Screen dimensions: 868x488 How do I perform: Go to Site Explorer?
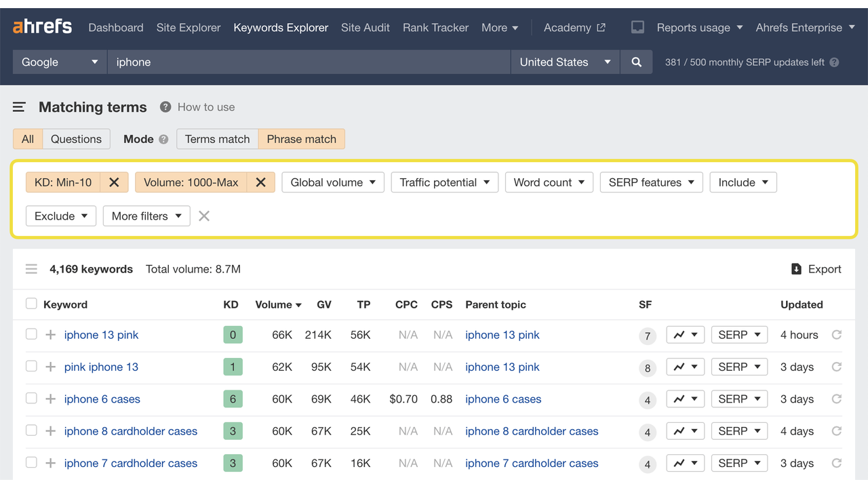pos(189,27)
